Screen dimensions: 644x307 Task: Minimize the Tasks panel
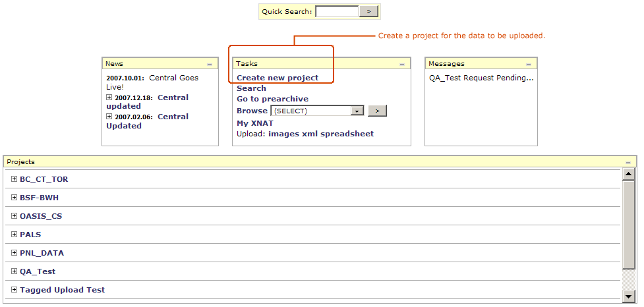(x=402, y=65)
